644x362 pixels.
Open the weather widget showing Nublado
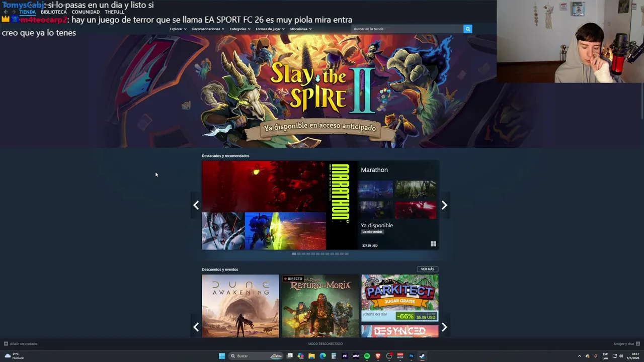pos(14,356)
